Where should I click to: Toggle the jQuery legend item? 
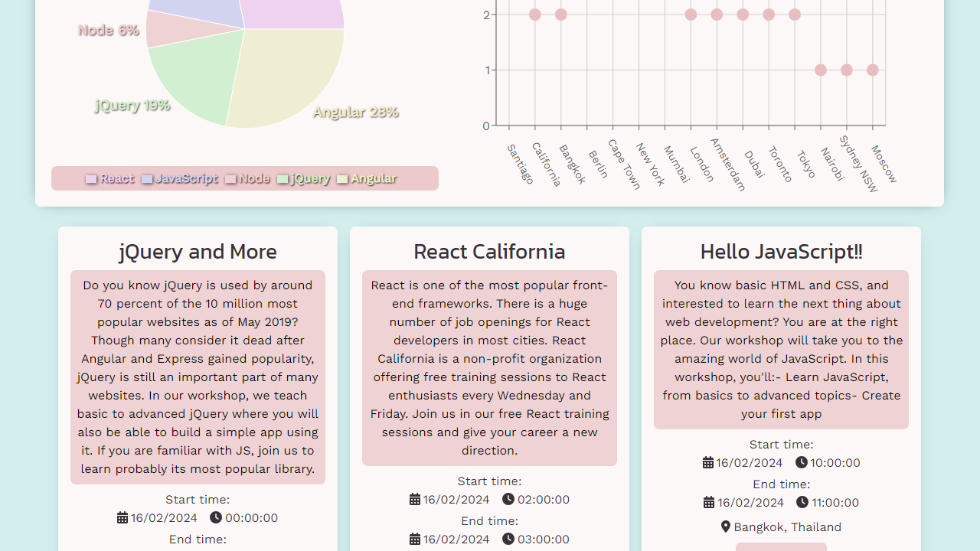click(304, 178)
